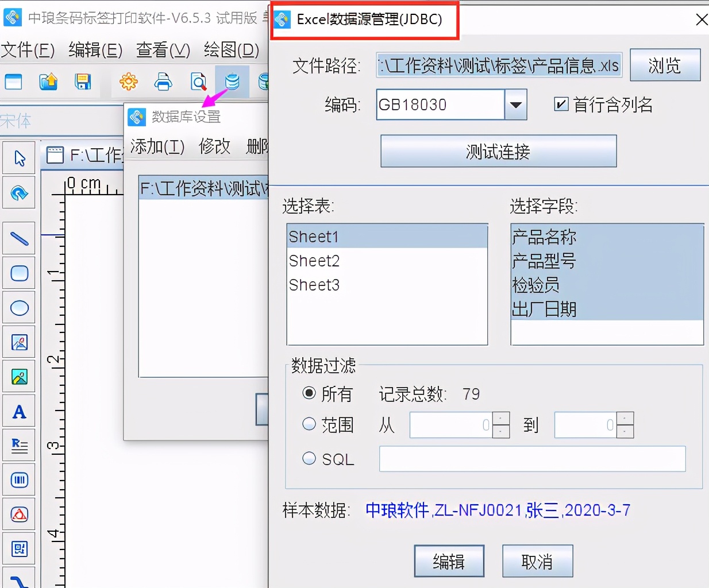Click the save icon in the toolbar
Image resolution: width=709 pixels, height=588 pixels.
coord(83,82)
